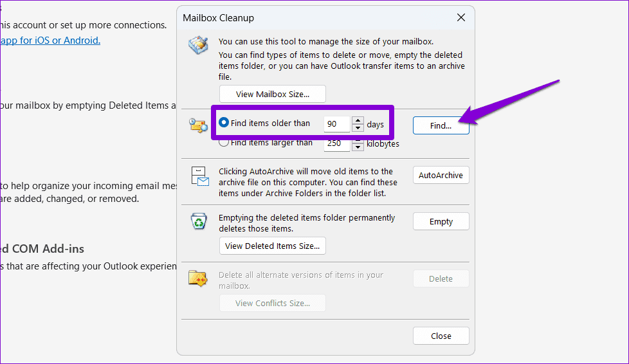Click the recycle bin icon

199,221
